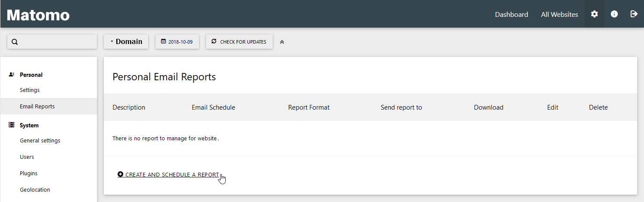644x202 pixels.
Task: Click the sign out arrow icon
Action: click(x=634, y=14)
